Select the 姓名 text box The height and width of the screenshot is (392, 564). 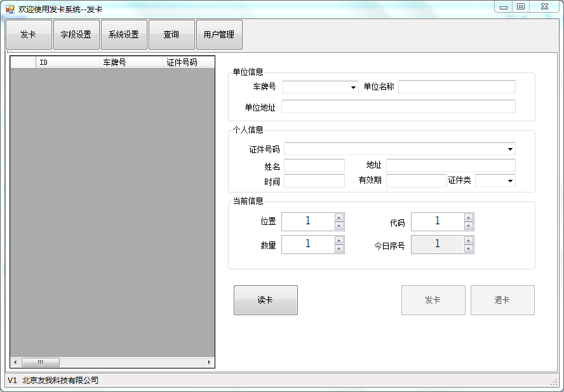click(x=314, y=165)
